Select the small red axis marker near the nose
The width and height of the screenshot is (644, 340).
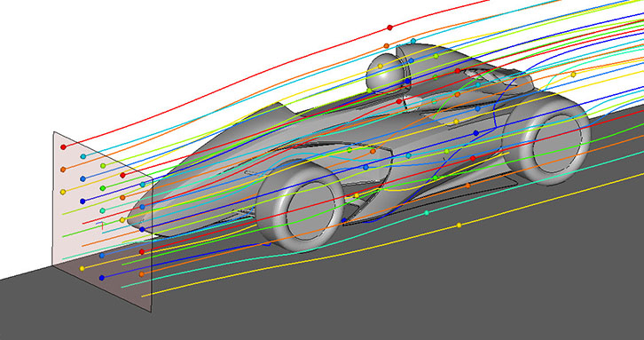[101, 225]
